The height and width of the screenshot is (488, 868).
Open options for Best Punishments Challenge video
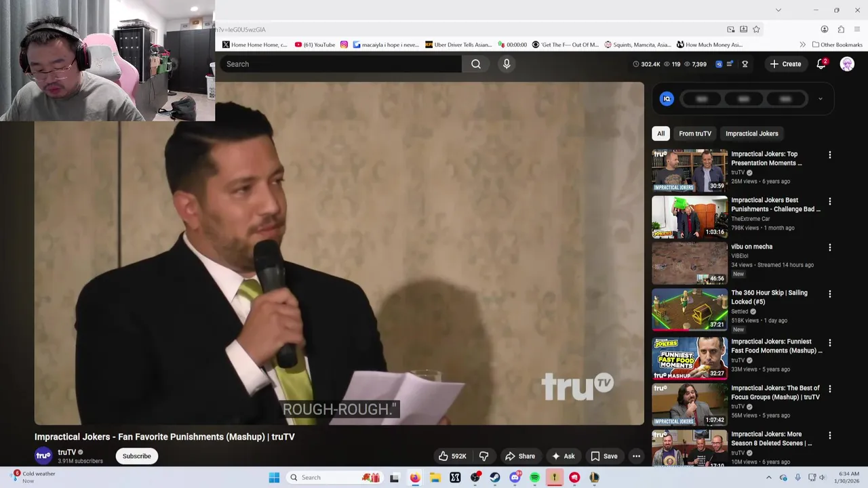click(829, 201)
